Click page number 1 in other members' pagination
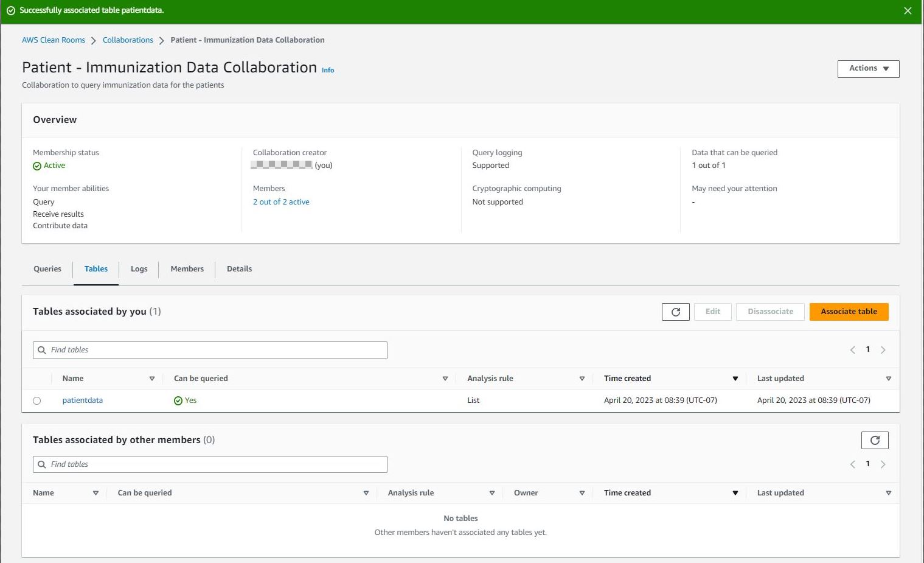This screenshot has width=924, height=563. click(x=867, y=464)
